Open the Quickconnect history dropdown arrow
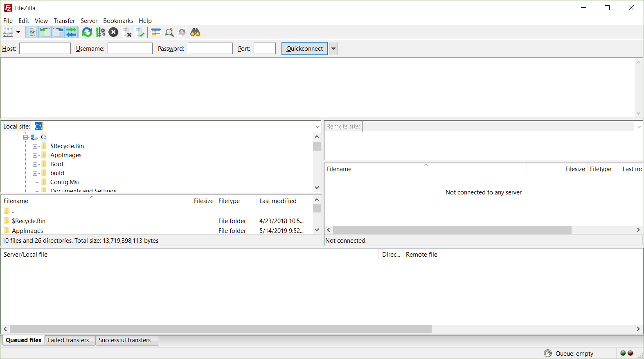This screenshot has height=359, width=644. (x=333, y=49)
